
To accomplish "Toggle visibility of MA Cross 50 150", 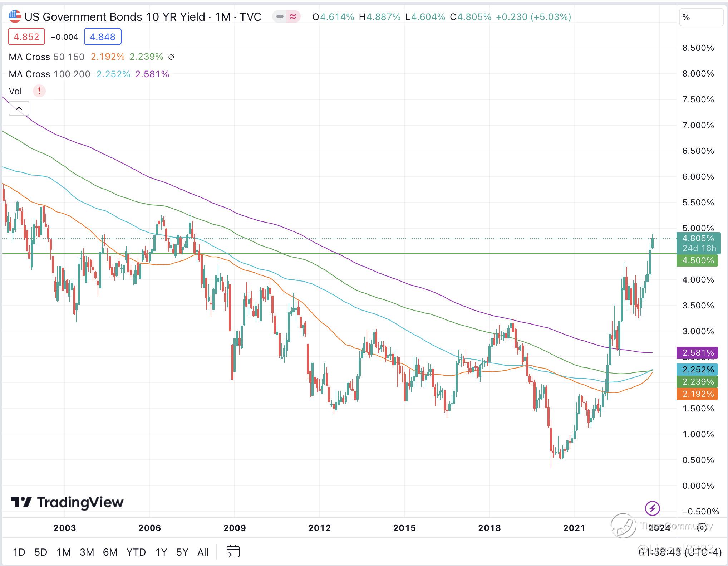I will [46, 57].
